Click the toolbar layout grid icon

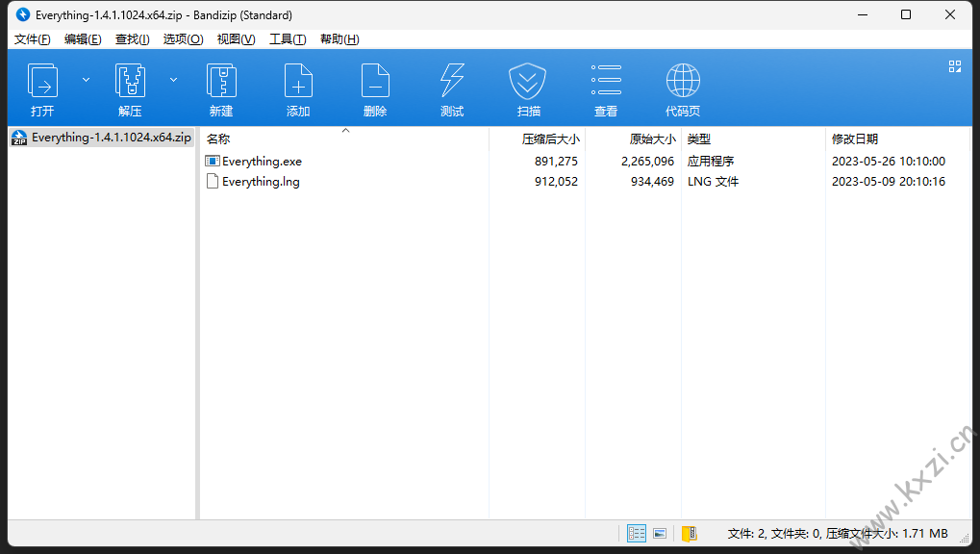(x=954, y=66)
